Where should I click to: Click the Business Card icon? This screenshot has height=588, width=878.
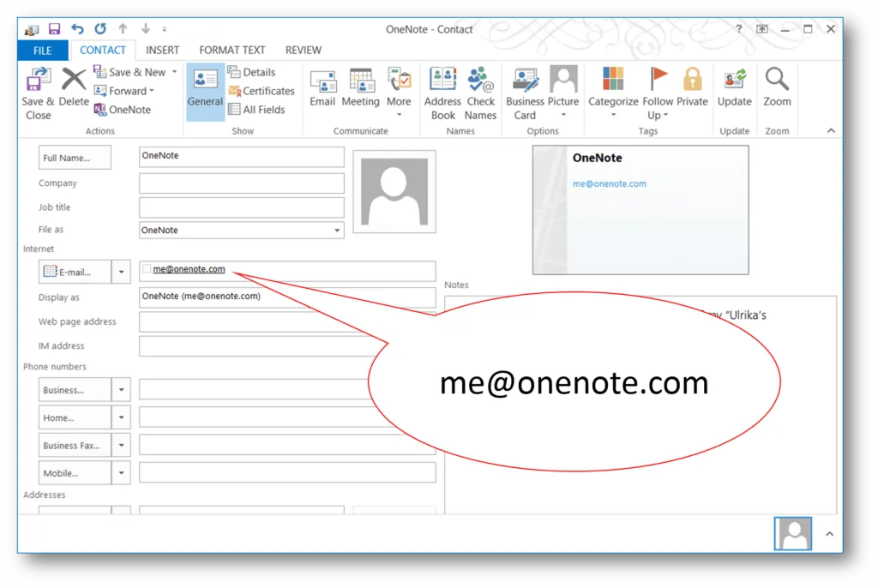tap(525, 90)
